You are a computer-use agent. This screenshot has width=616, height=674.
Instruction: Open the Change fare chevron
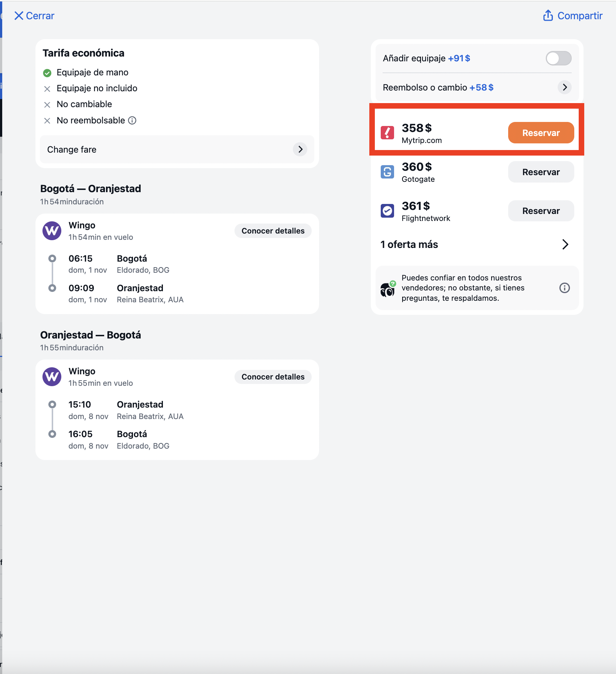[x=300, y=149]
